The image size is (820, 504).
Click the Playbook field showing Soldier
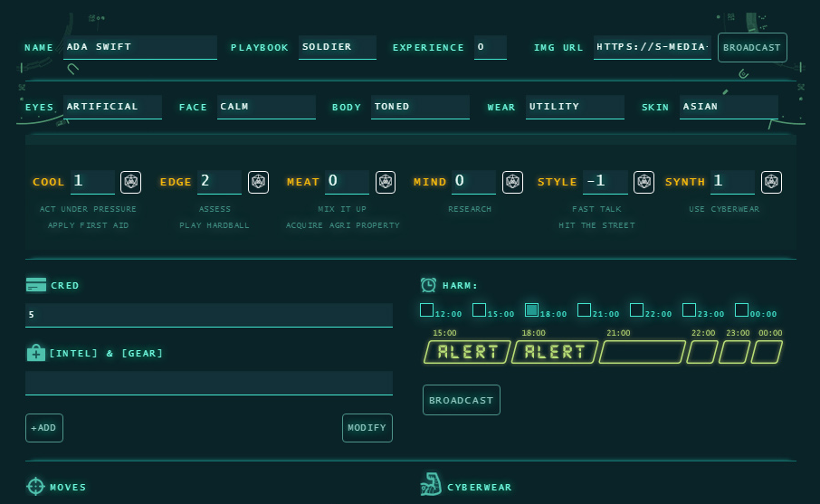point(337,47)
